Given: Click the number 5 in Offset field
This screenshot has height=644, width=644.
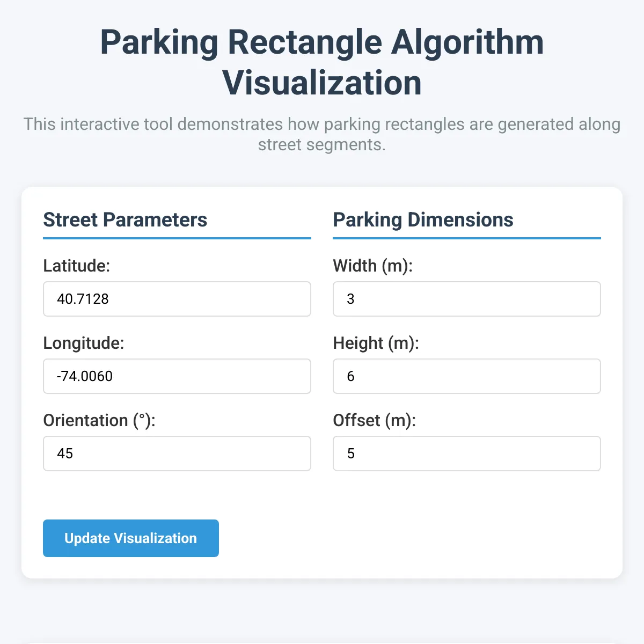Looking at the screenshot, I should tap(350, 453).
